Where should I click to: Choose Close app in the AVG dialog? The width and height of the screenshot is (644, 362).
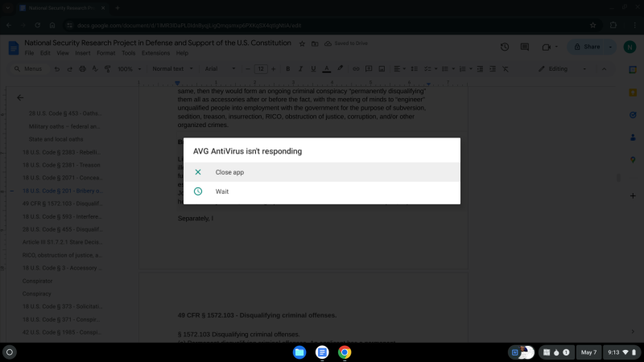[321, 172]
